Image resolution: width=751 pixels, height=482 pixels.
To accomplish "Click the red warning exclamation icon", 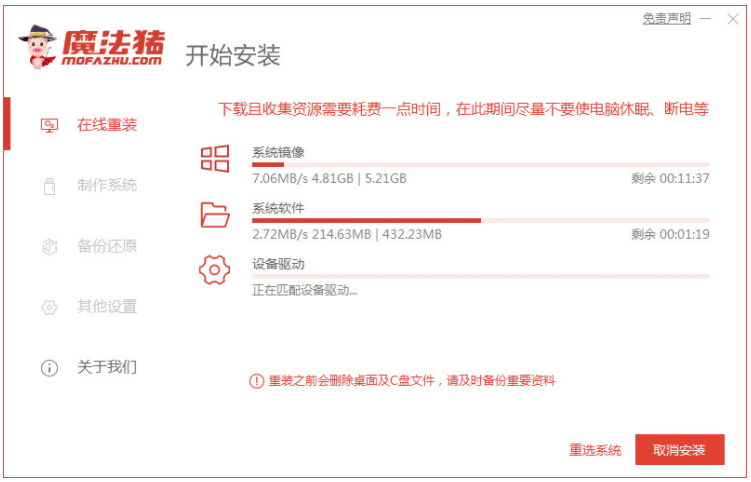I will pyautogui.click(x=257, y=381).
